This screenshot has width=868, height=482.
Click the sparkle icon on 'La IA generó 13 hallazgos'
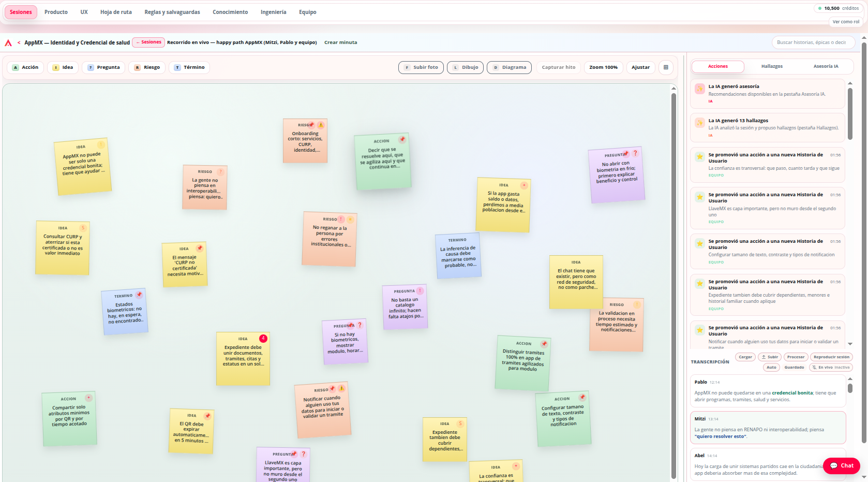click(x=700, y=123)
